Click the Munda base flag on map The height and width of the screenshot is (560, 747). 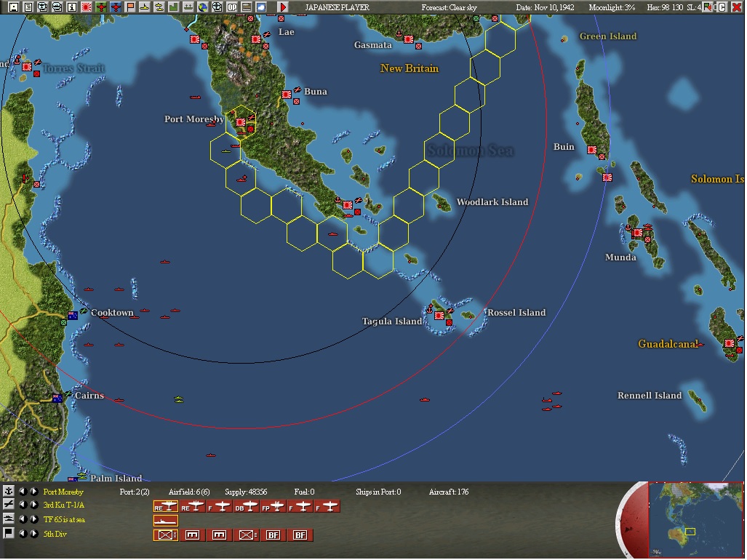[637, 233]
